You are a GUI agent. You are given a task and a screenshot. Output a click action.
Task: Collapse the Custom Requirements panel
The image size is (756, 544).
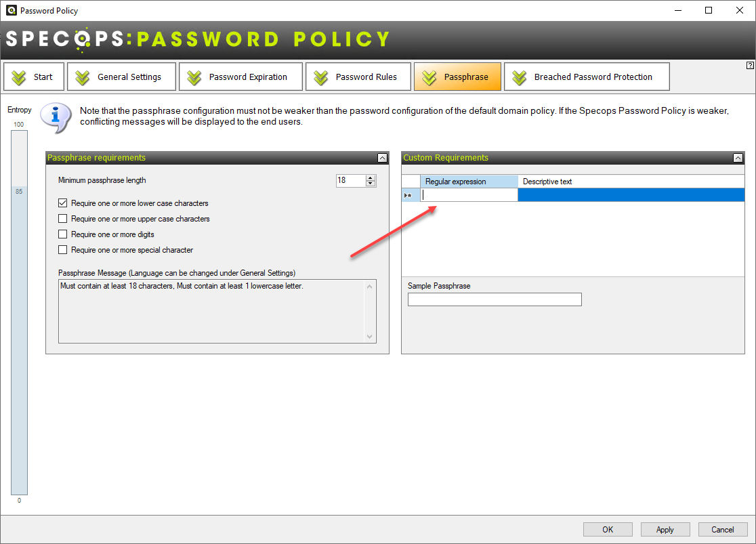coord(738,158)
